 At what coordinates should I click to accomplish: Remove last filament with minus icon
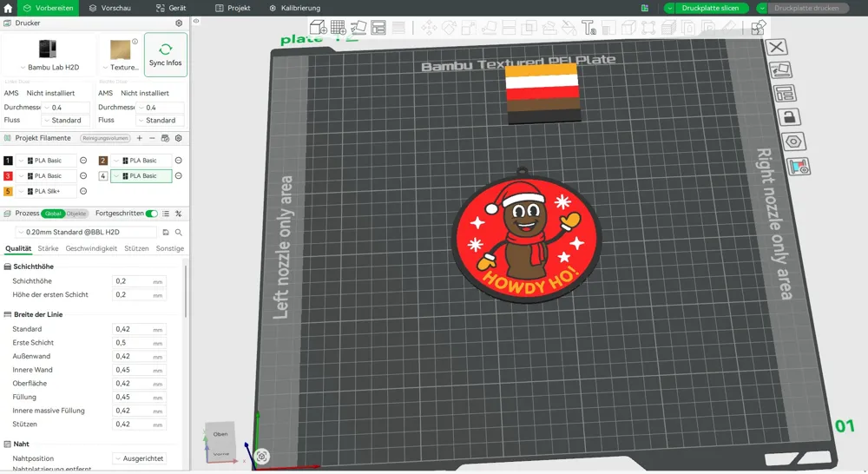(152, 138)
